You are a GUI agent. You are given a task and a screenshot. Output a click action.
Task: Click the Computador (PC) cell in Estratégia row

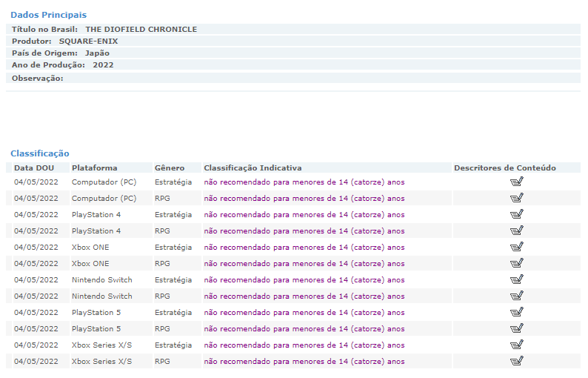coord(104,182)
